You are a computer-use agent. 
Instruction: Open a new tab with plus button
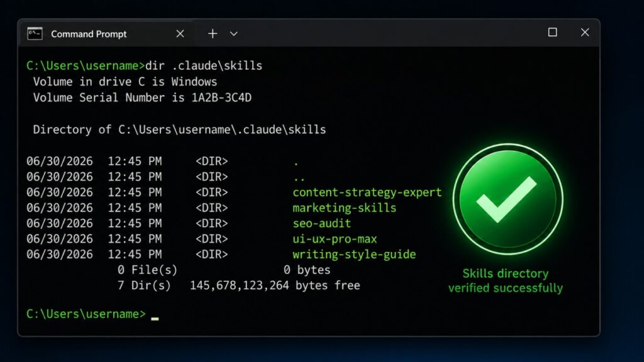point(213,34)
